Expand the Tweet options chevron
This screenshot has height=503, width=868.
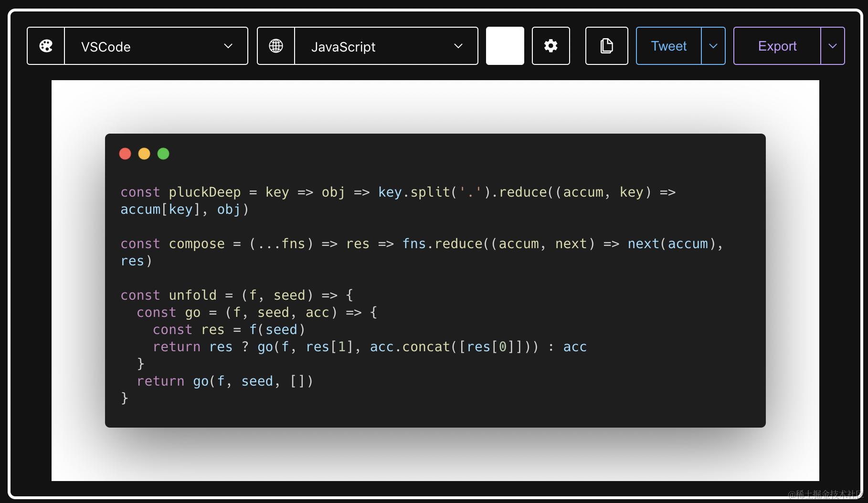713,46
